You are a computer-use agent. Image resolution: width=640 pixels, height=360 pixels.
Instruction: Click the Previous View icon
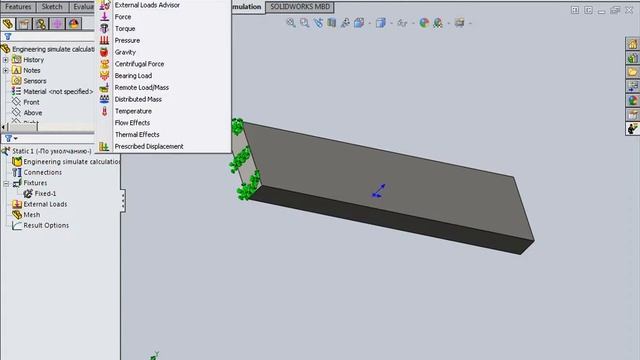(318, 23)
